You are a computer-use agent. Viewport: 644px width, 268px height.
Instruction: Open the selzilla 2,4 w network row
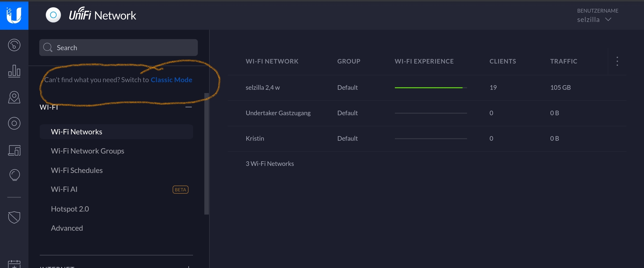pyautogui.click(x=427, y=87)
